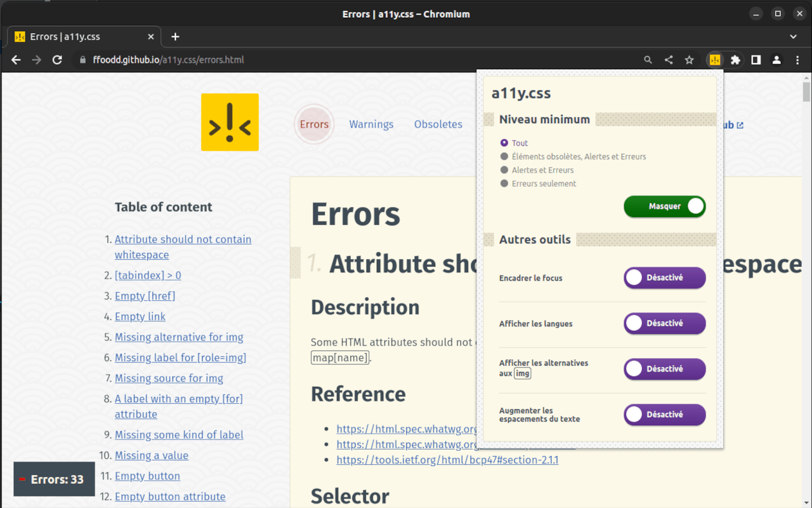Screen dimensions: 812x508
Task: Enable the "Encadrer le focus" toggle
Action: (x=664, y=277)
